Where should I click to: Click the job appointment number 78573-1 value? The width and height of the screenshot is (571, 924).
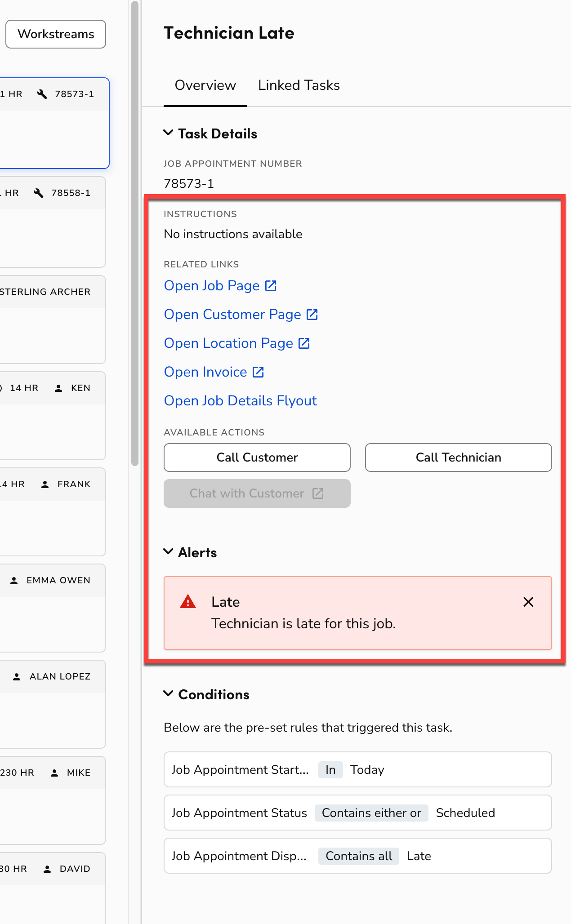pos(189,183)
